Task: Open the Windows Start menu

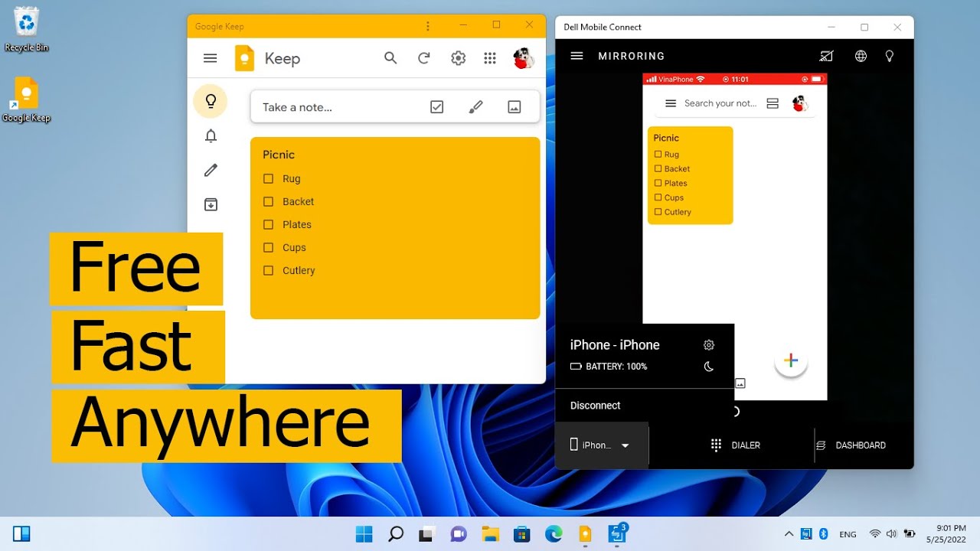Action: (364, 534)
